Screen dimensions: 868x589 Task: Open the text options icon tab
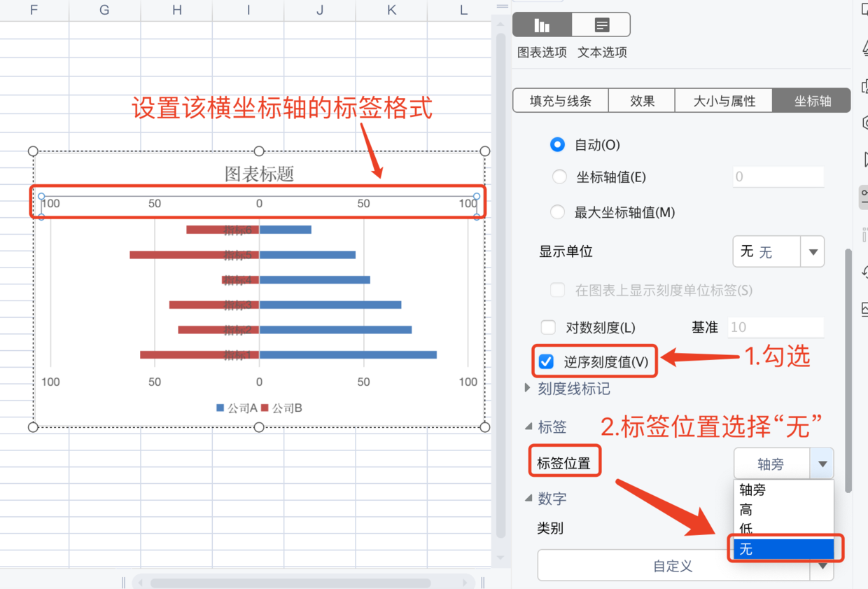[x=601, y=25]
